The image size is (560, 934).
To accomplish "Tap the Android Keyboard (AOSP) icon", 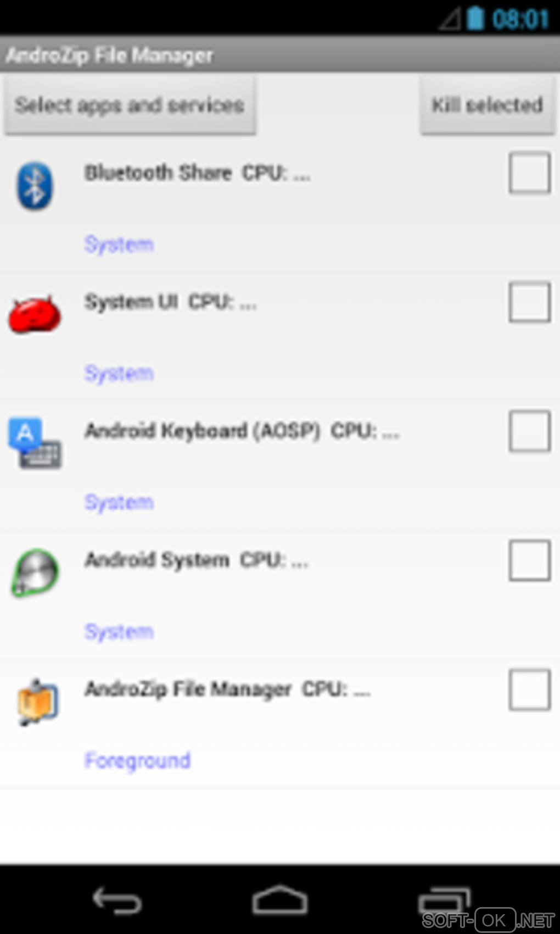I will click(x=35, y=443).
